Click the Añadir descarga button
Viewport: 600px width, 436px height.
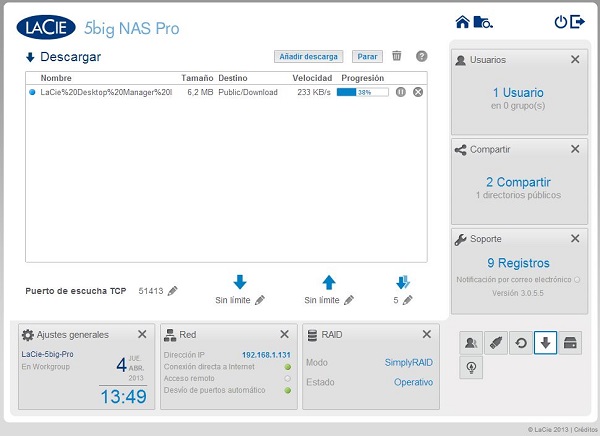(x=308, y=56)
